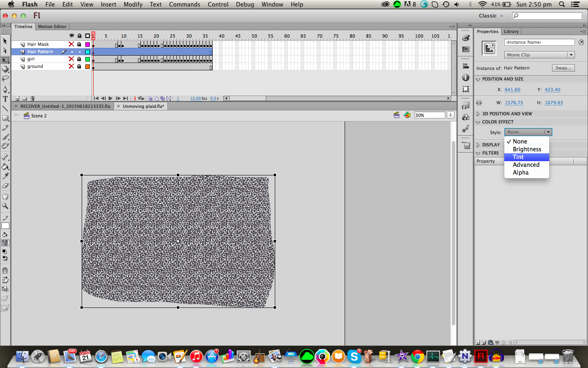Viewport: 588px width, 368px height.
Task: Show the ground layer
Action: pyautogui.click(x=71, y=66)
